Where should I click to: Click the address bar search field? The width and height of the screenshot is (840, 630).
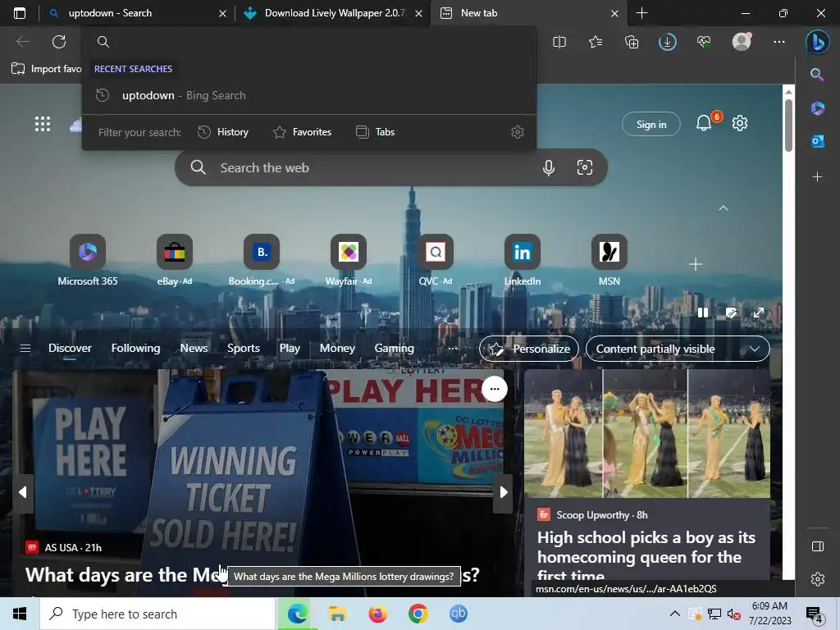(x=309, y=42)
